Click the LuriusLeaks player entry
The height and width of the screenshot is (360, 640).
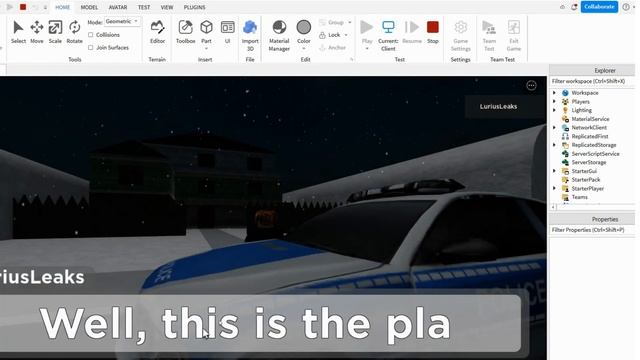point(505,107)
